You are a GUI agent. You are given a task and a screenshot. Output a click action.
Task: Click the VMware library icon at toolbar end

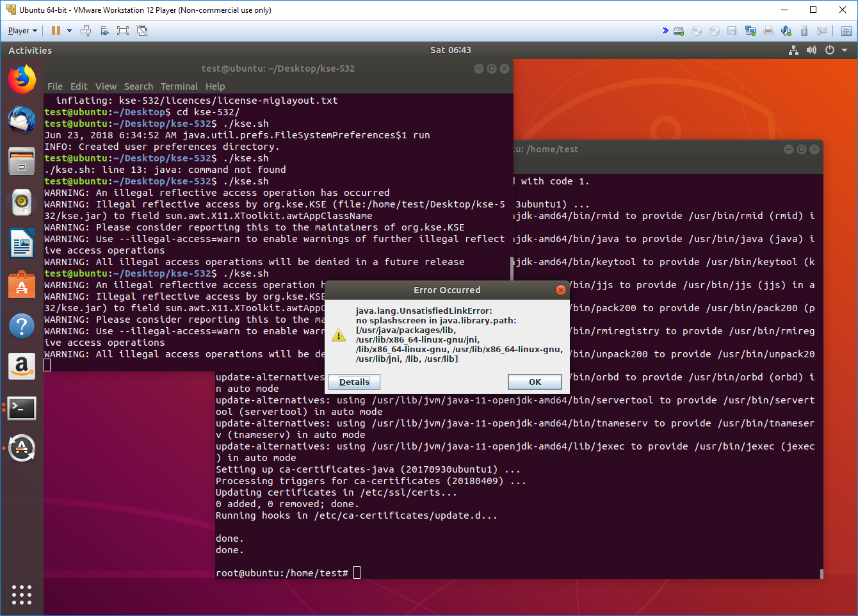(x=846, y=31)
